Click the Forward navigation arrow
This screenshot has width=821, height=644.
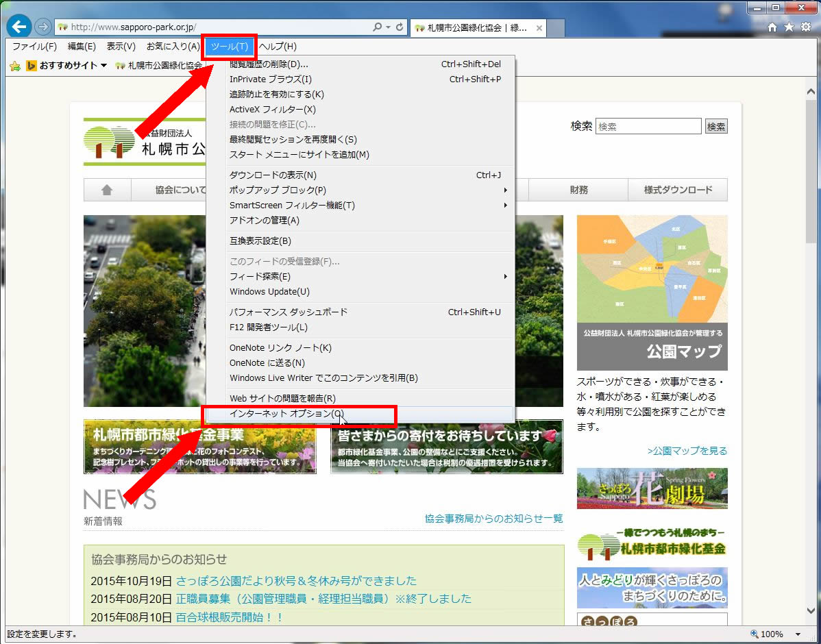click(42, 27)
